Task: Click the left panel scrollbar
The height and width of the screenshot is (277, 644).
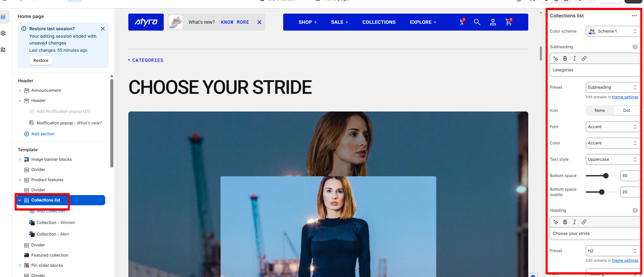Action: pos(112,123)
